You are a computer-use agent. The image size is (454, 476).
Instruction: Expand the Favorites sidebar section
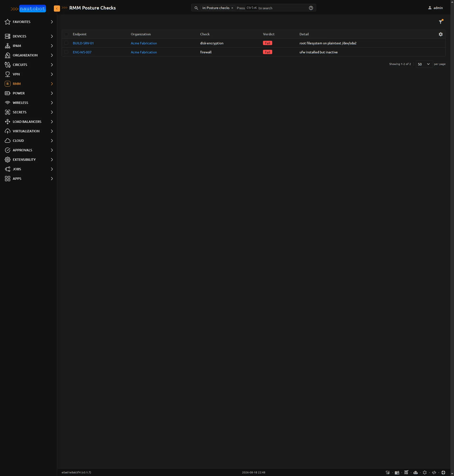coord(28,22)
